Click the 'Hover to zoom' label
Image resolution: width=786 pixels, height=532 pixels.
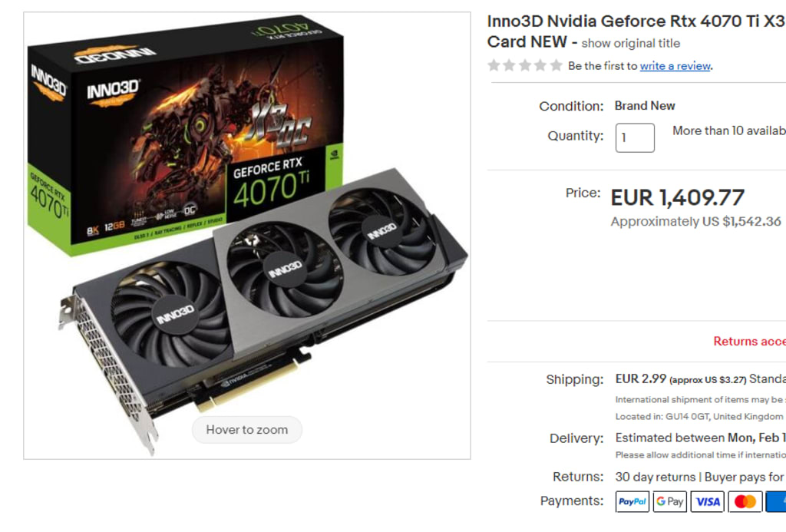[x=247, y=430]
